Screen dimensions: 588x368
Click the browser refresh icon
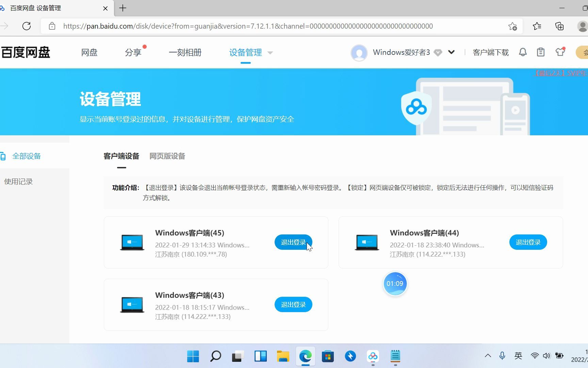(x=27, y=26)
